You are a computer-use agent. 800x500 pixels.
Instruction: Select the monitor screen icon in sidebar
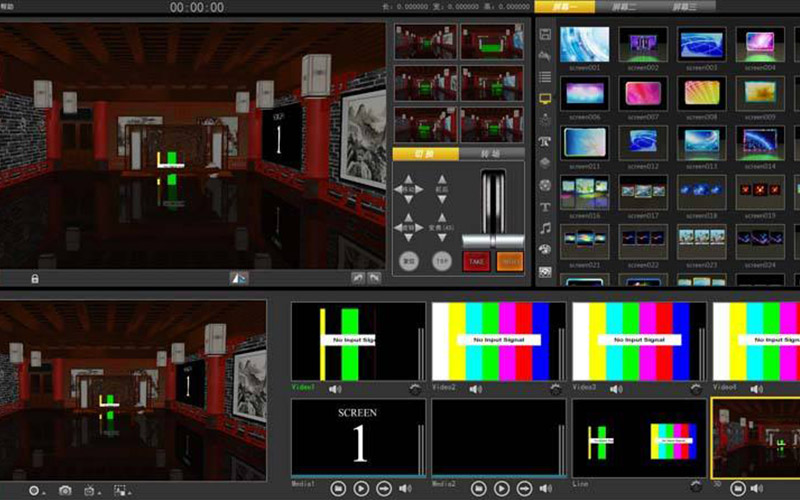[545, 99]
